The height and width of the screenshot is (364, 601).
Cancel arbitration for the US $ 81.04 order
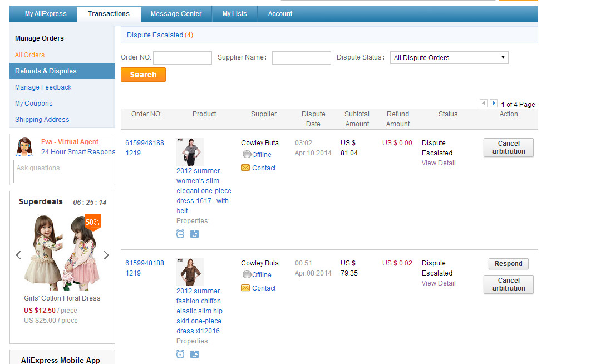tap(509, 147)
